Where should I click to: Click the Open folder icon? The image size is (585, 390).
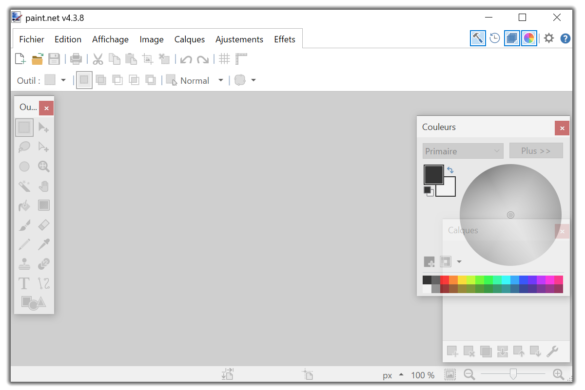pos(37,59)
